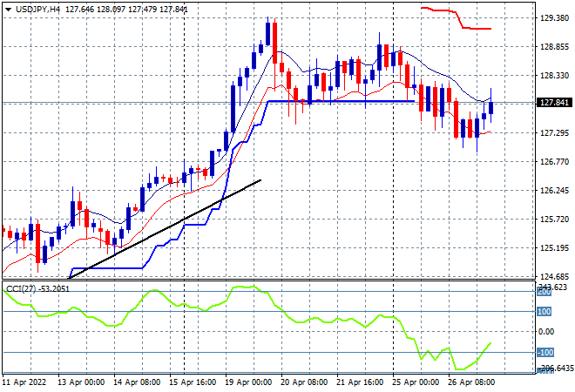Click the chart menu triangle beside USDJPY,H4
Image resolution: width=575 pixels, height=392 pixels.
(x=8, y=10)
